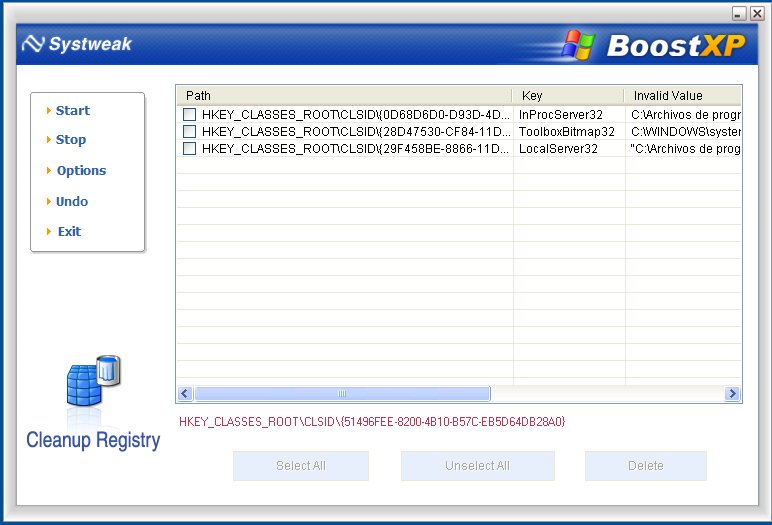Click the orange arrow beside Stop
Screen dimensions: 772x525
(x=49, y=140)
